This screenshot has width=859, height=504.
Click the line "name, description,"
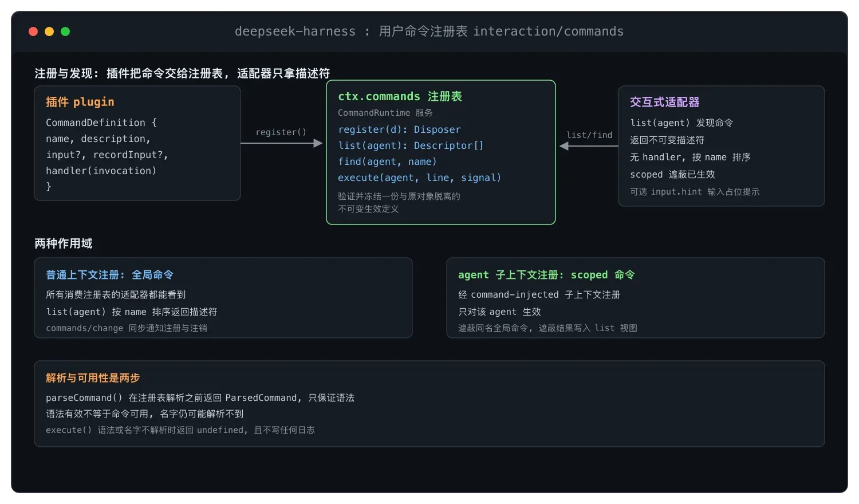(x=98, y=139)
